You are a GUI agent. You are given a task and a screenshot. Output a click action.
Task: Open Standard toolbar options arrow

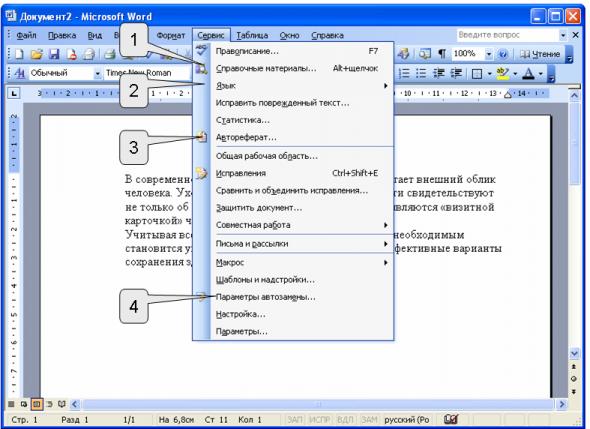click(x=569, y=55)
